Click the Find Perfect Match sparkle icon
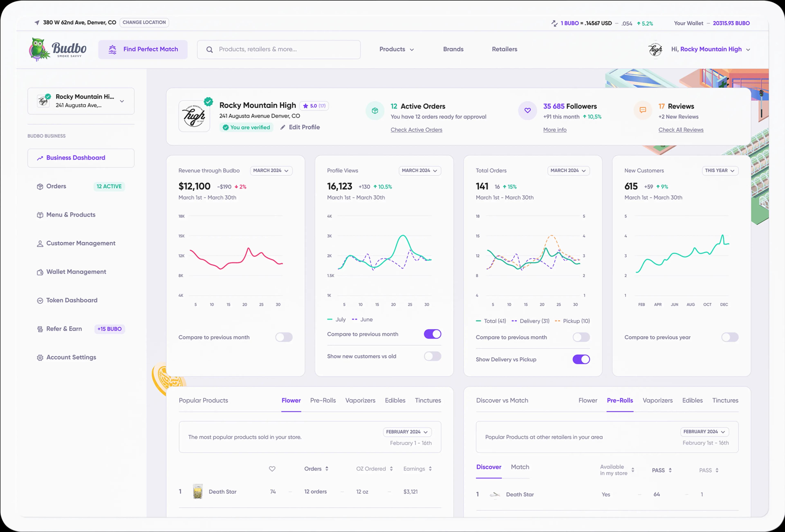 point(112,50)
